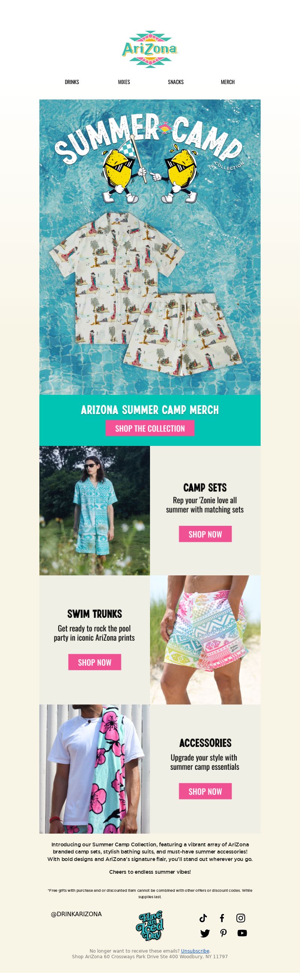Click the Summer Camp hero banner image

pos(150,247)
